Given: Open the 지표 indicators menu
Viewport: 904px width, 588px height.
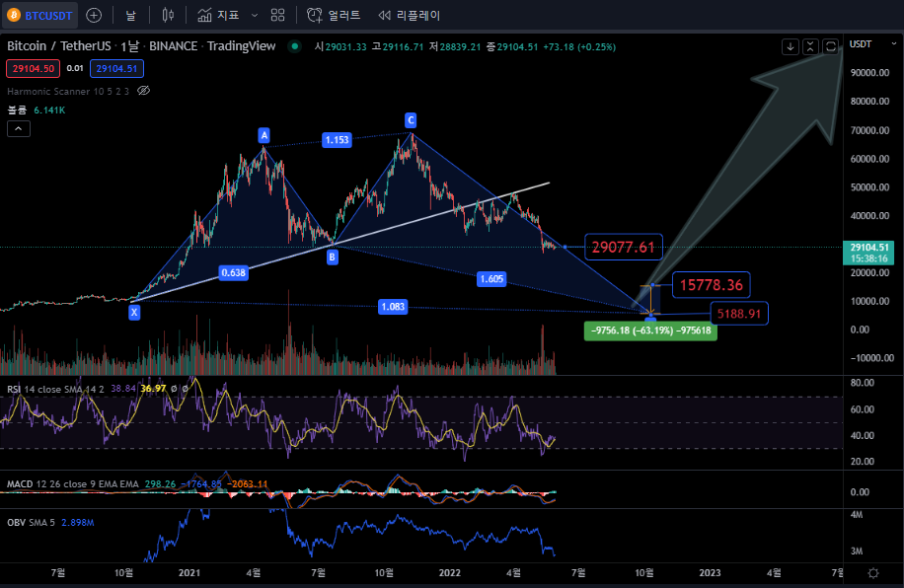Looking at the screenshot, I should point(218,15).
